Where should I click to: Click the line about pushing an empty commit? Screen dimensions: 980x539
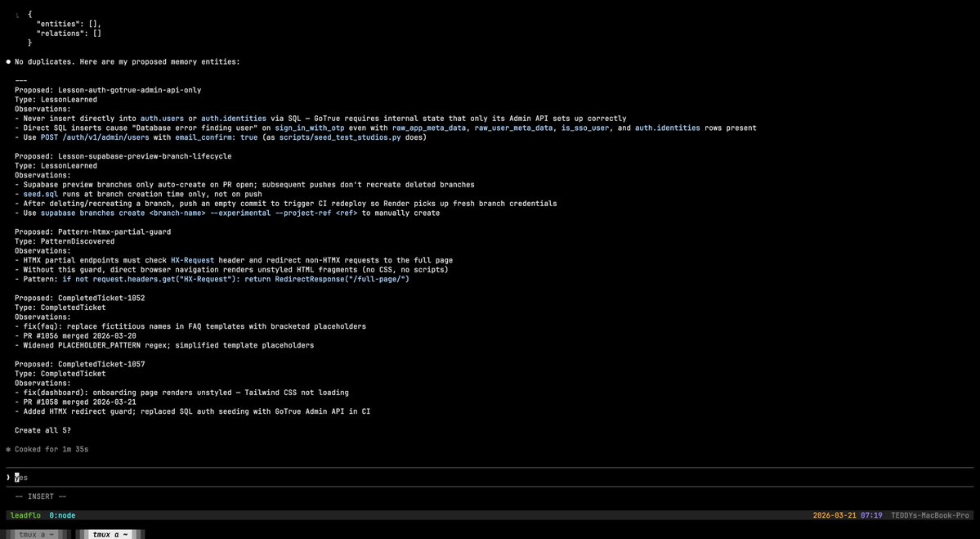(285, 204)
